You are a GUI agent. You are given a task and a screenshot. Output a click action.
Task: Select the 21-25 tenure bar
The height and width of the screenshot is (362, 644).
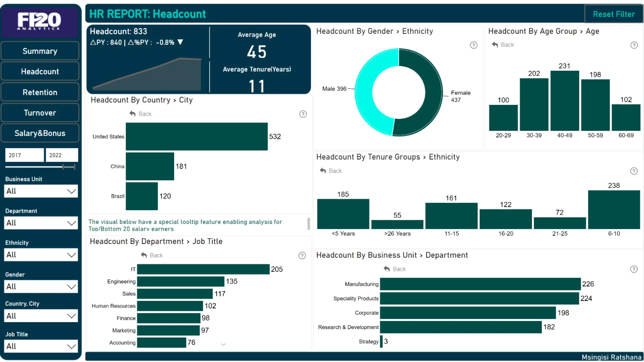[x=560, y=223]
